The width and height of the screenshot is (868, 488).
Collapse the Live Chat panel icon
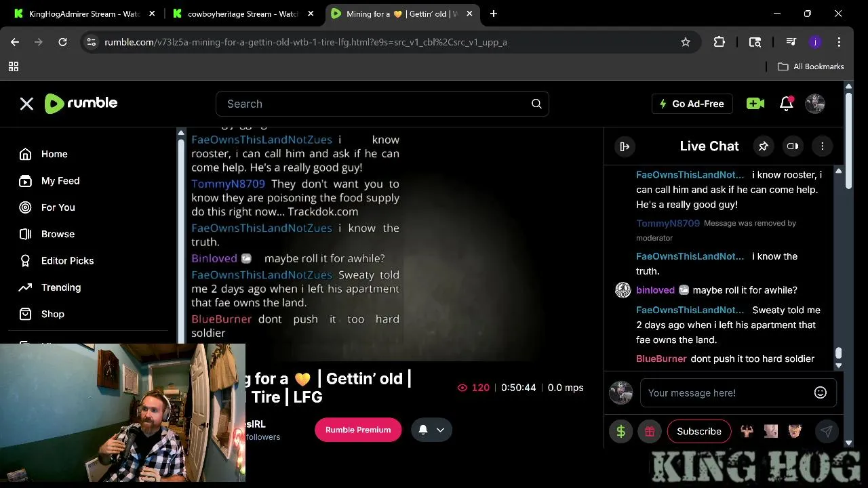tap(625, 146)
